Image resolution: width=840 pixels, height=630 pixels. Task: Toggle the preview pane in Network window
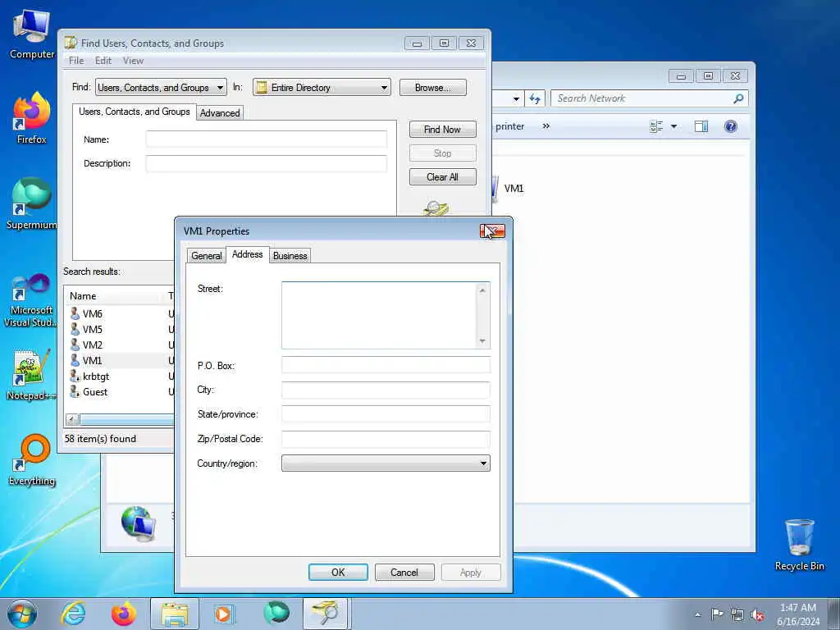click(x=701, y=126)
